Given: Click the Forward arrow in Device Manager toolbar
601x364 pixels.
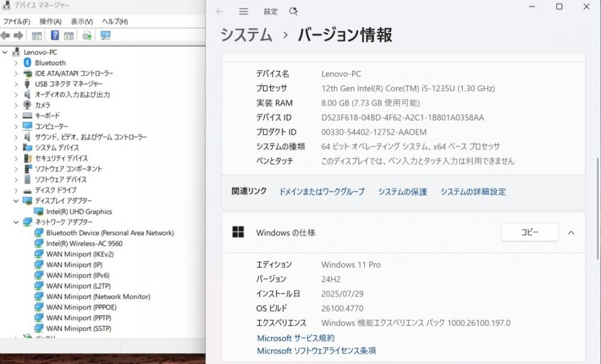Looking at the screenshot, I should [x=18, y=35].
